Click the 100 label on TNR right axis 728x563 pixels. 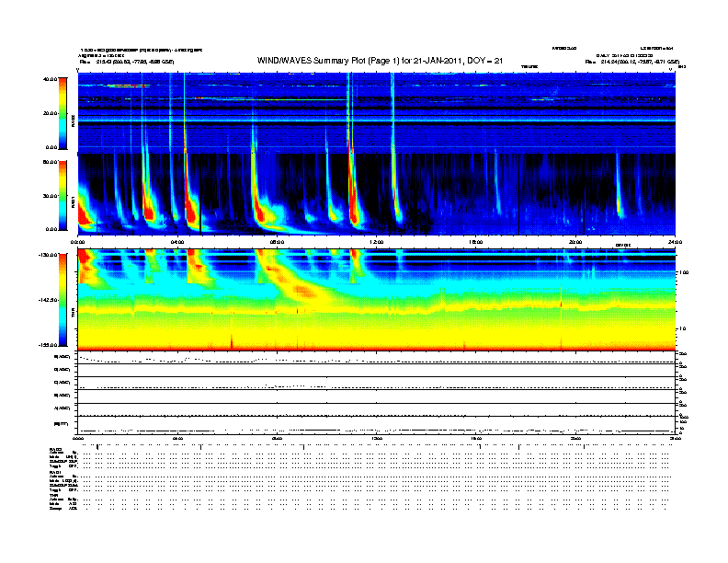(684, 272)
